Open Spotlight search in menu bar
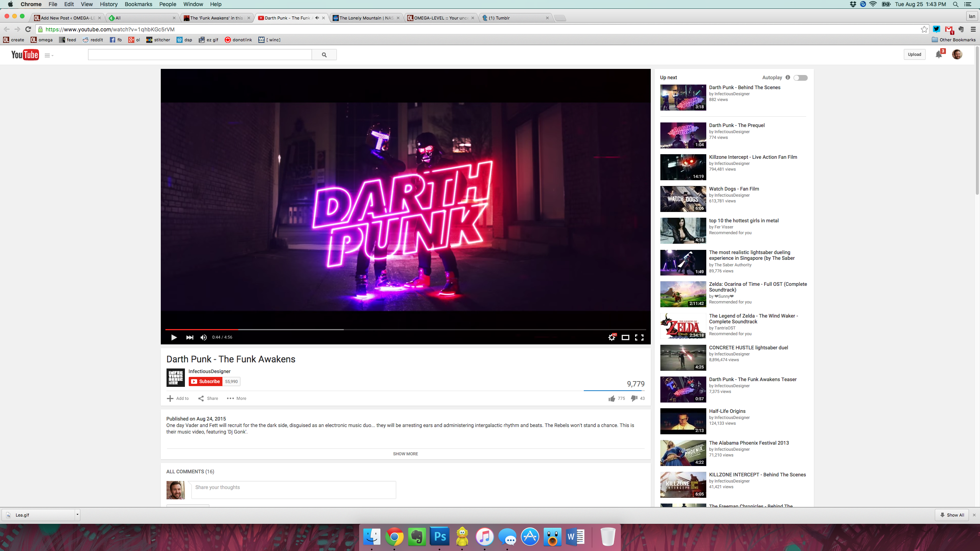 point(955,4)
